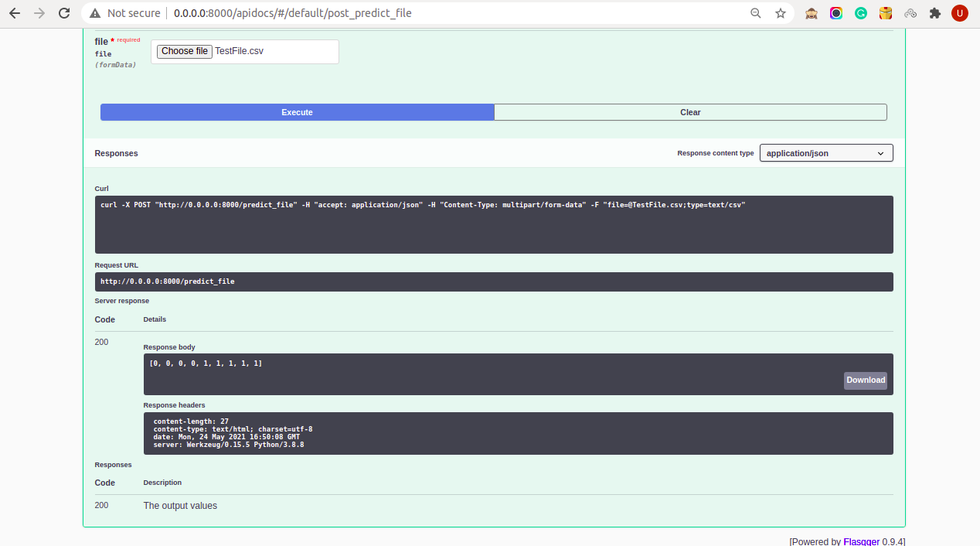Reload the current page
The height and width of the screenshot is (546, 980).
tap(64, 13)
